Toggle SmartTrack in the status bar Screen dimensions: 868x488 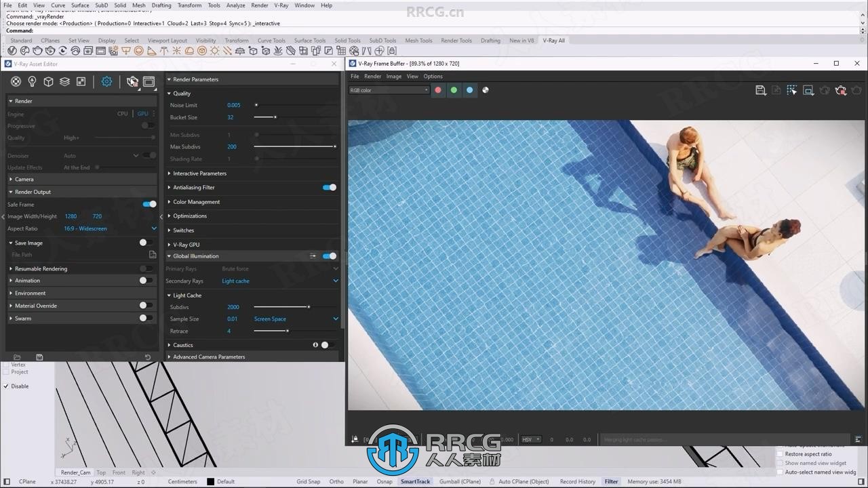coord(415,482)
